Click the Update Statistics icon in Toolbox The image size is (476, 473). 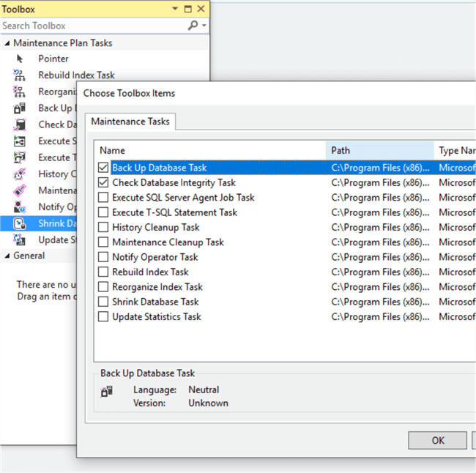[x=20, y=240]
